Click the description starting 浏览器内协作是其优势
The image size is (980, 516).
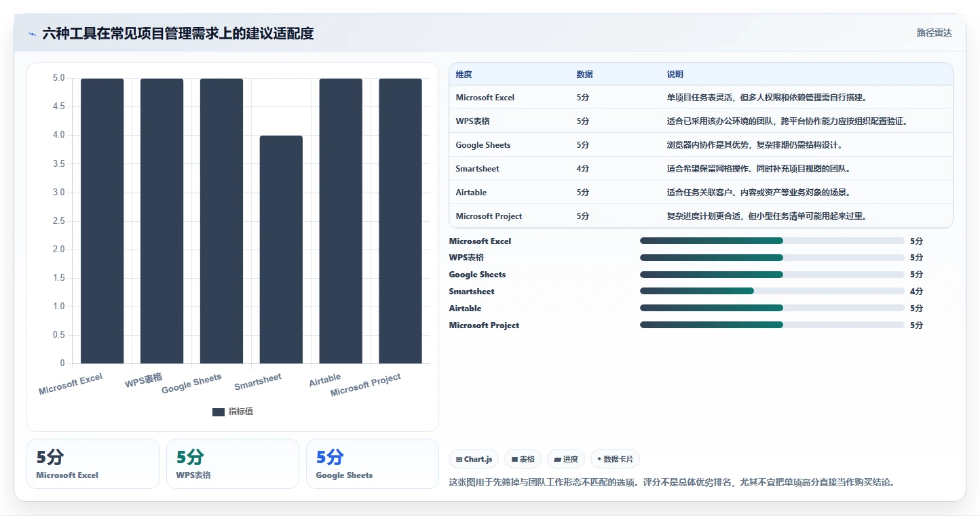coord(755,145)
